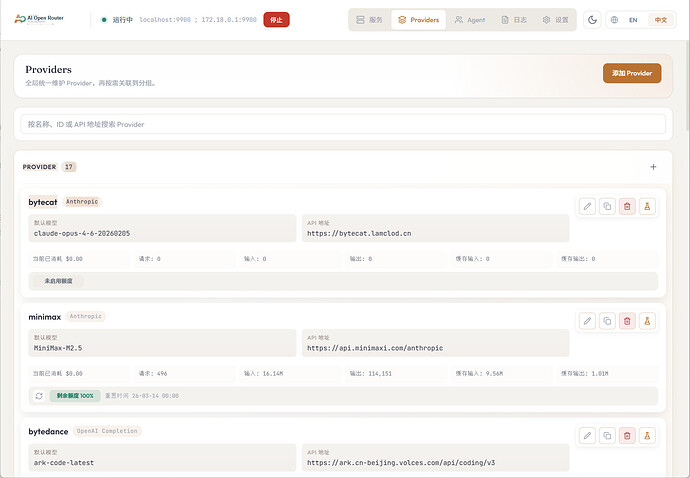Run test on minimax provider
The width and height of the screenshot is (690, 478).
click(647, 321)
